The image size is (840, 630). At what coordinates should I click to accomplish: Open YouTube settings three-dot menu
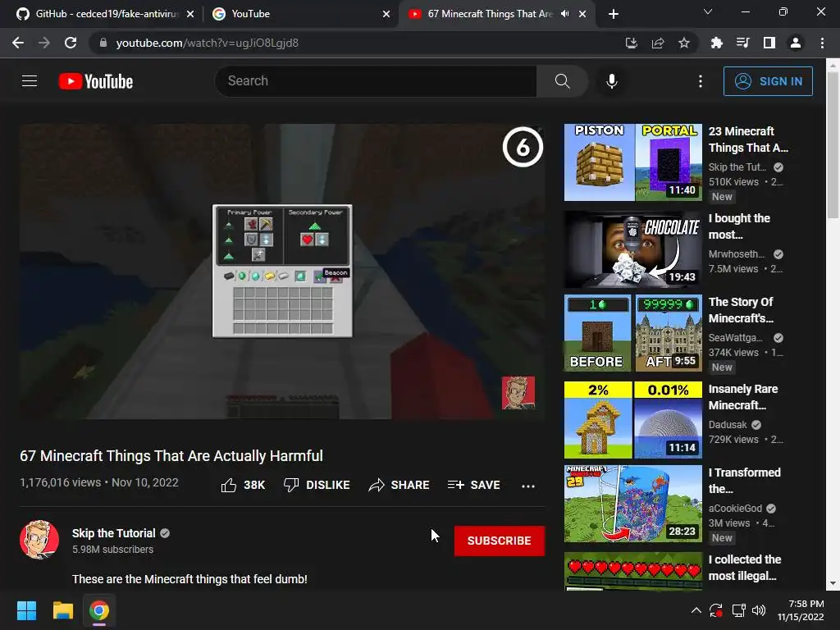(x=701, y=81)
